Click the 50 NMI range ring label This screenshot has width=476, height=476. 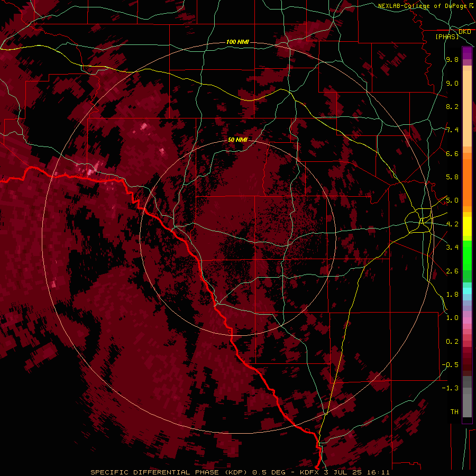(237, 140)
